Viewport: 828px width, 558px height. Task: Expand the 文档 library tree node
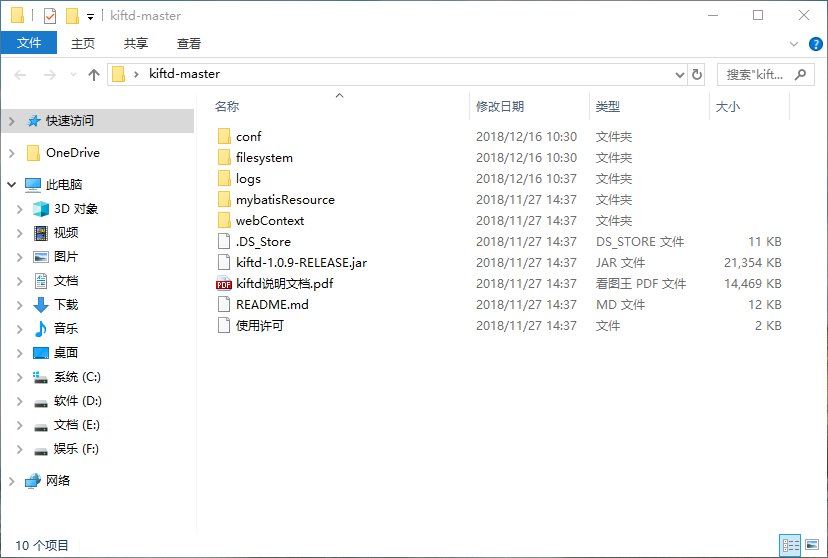20,281
